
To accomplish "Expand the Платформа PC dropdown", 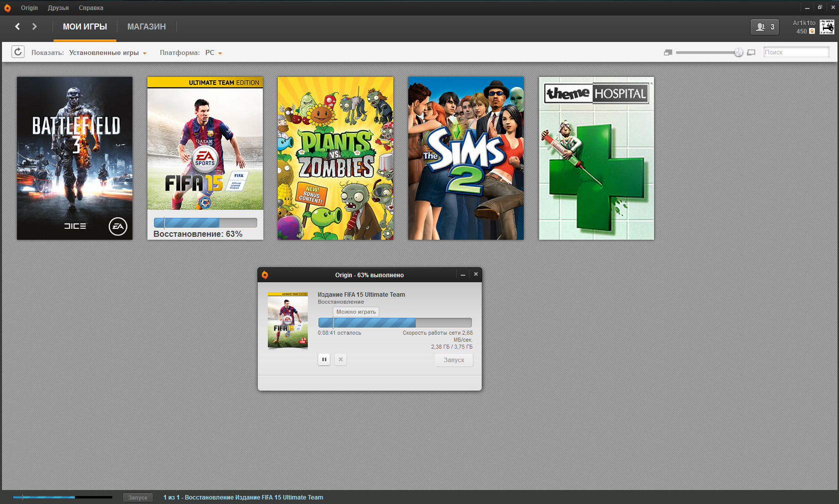I will pos(213,52).
